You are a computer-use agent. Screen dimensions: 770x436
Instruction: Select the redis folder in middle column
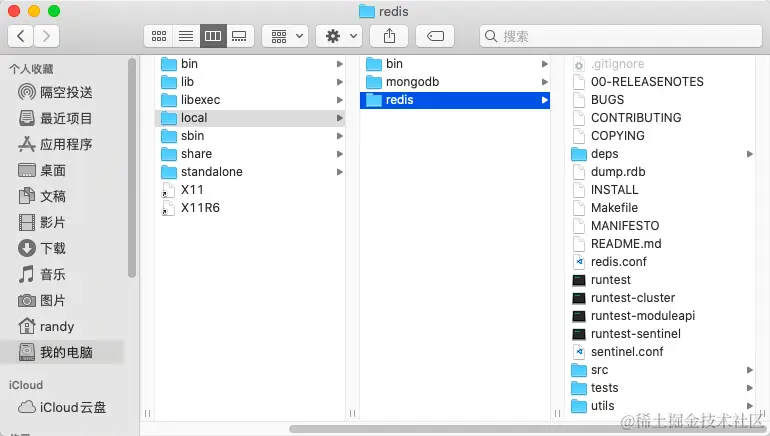click(455, 100)
